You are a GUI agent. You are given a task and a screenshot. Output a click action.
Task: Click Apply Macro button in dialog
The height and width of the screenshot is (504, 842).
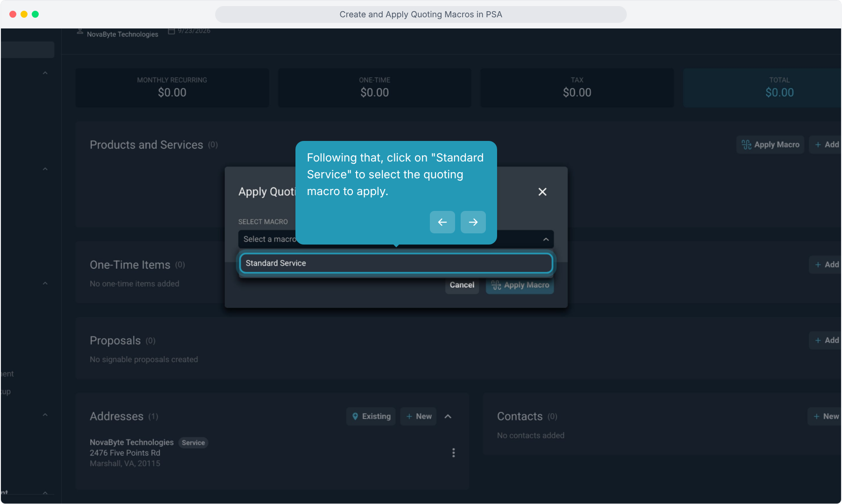point(520,285)
